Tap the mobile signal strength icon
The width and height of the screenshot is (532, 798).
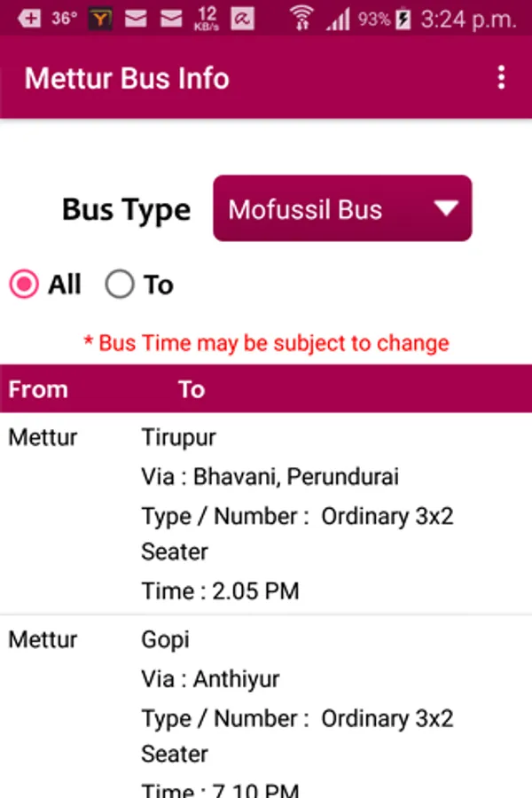338,18
